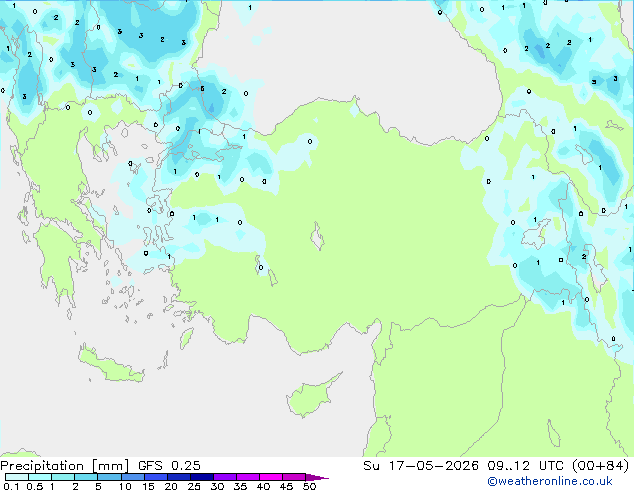Select the 0.1–0.5 mm legend swatch
This screenshot has height=490, width=634.
click(17, 477)
